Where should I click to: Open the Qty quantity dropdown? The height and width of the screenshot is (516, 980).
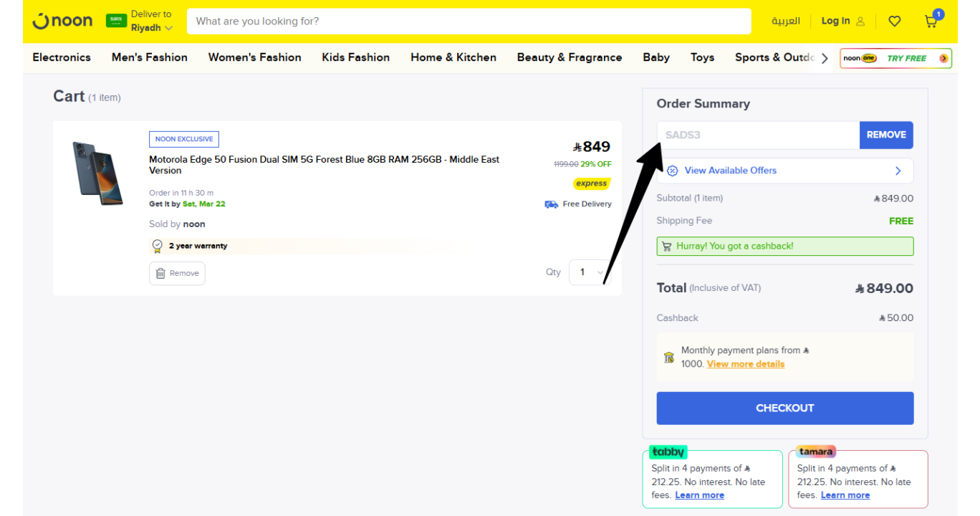click(x=589, y=272)
